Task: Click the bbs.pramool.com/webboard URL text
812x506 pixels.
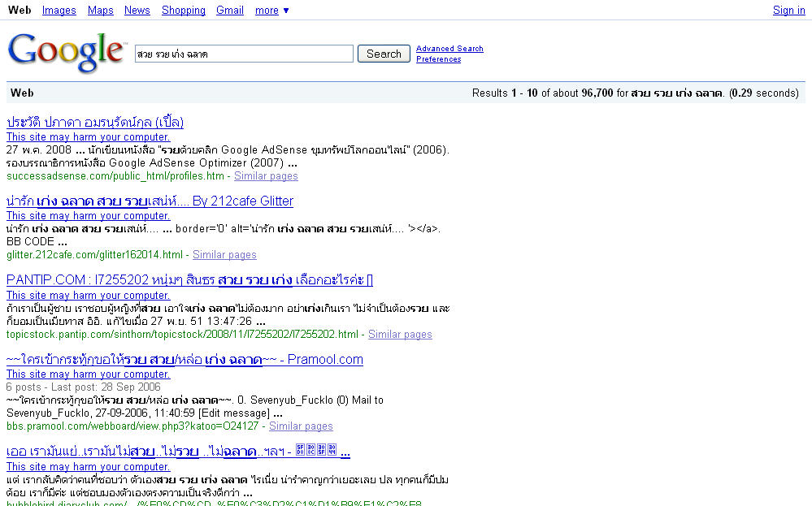Action: coord(132,426)
